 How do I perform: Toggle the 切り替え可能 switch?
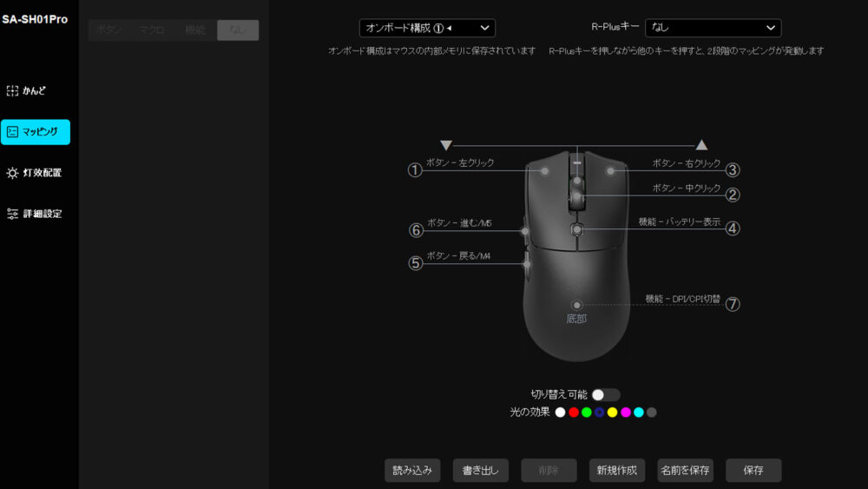coord(605,394)
